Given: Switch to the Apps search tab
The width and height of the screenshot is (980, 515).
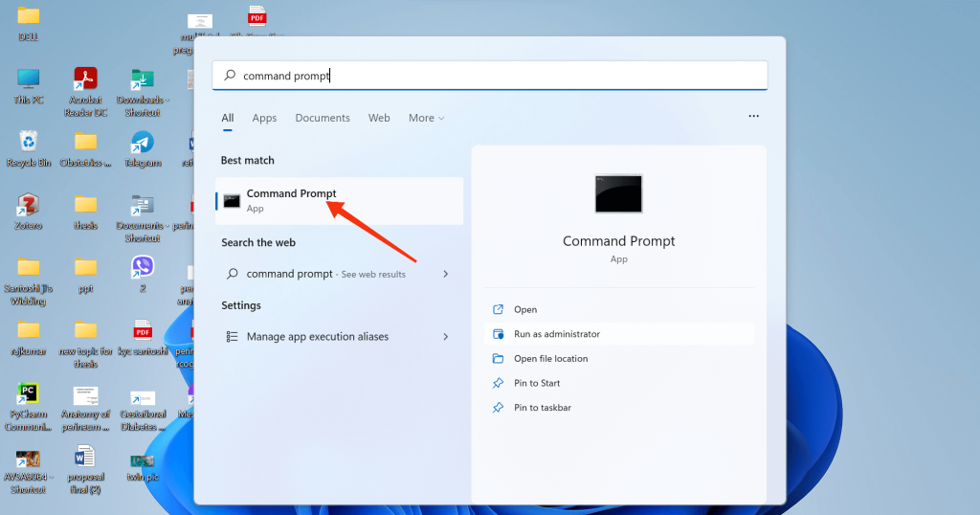Looking at the screenshot, I should point(264,118).
